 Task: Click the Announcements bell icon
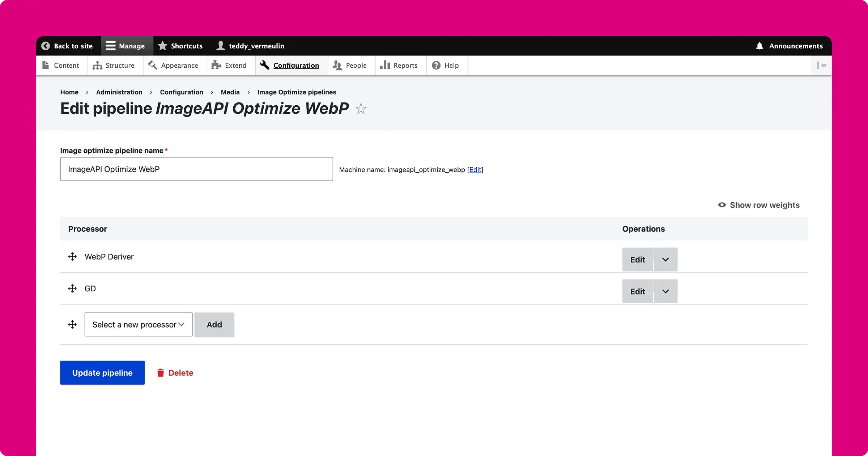(x=759, y=46)
